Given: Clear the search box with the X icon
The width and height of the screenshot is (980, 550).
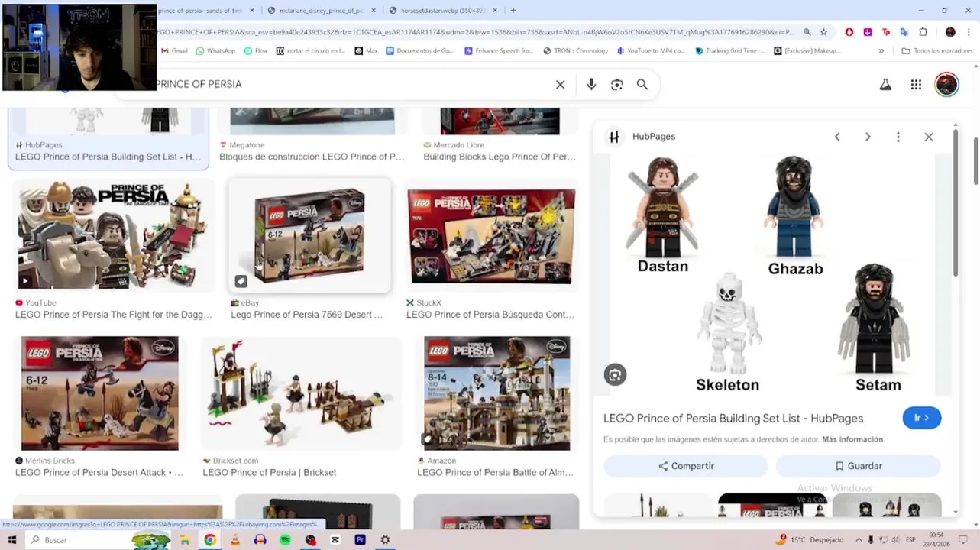Looking at the screenshot, I should (x=560, y=85).
